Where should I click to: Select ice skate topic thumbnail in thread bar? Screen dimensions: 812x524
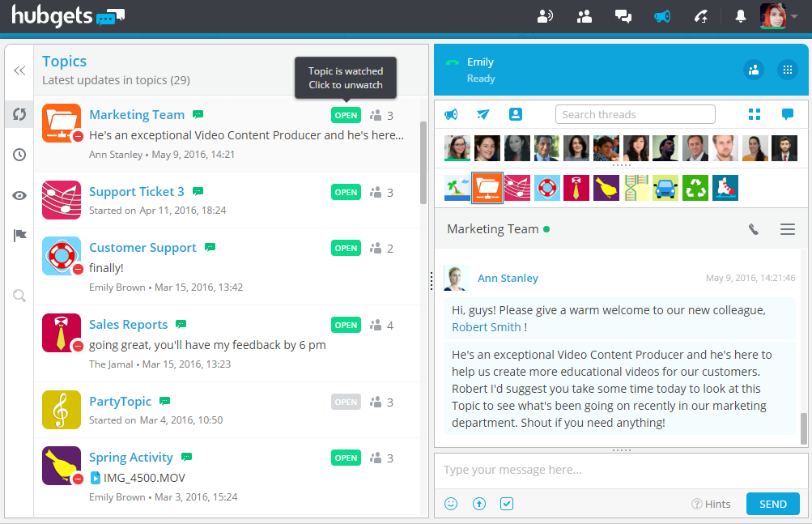tap(725, 188)
